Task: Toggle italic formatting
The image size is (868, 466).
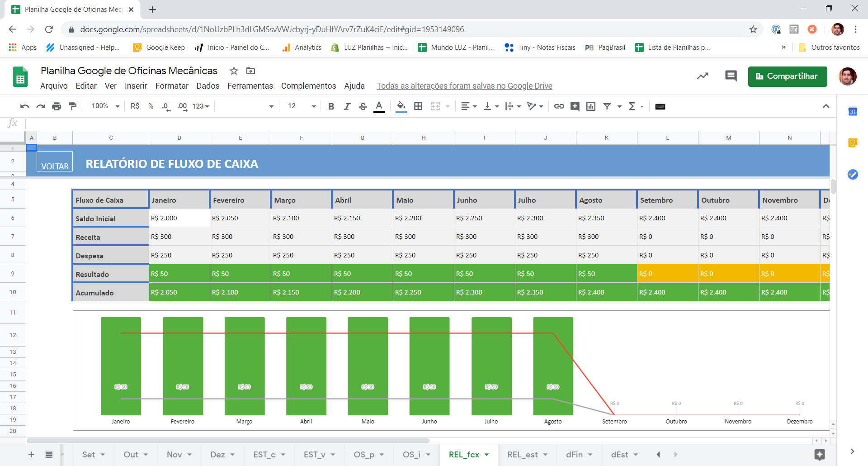Action: click(x=347, y=106)
